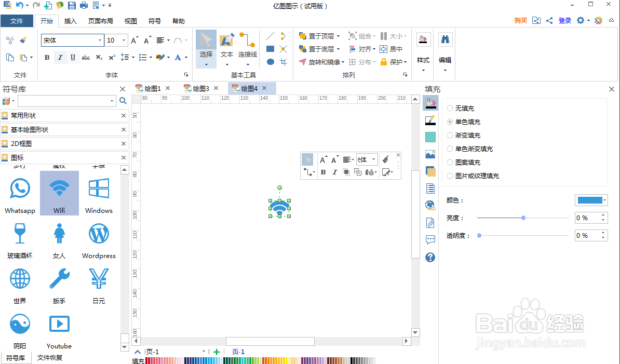This screenshot has width=620, height=364.
Task: Apply underline formatting in ribbon
Action: click(x=73, y=58)
